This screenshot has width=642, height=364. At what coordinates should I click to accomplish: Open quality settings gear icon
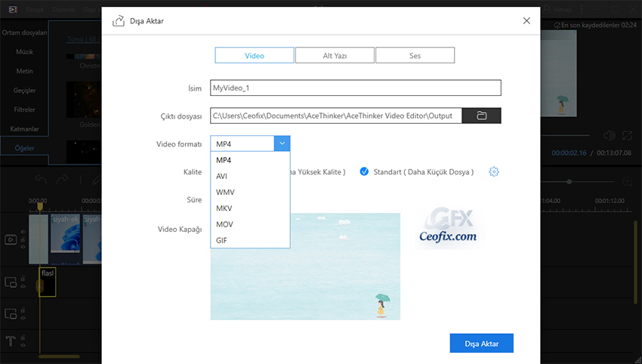[494, 171]
